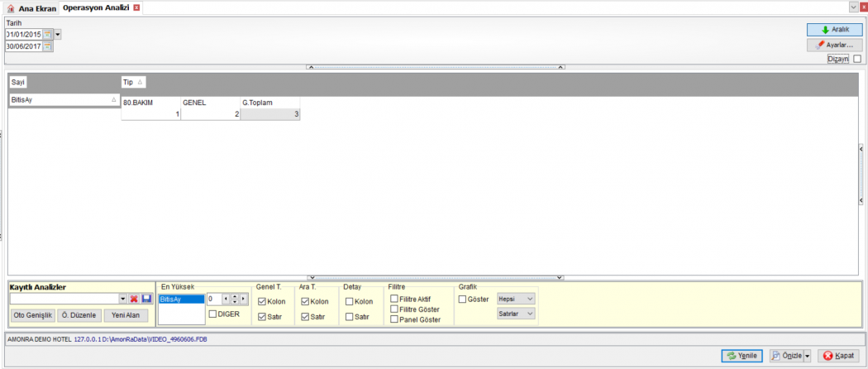Enable Detay Satır checkbox

tap(350, 317)
